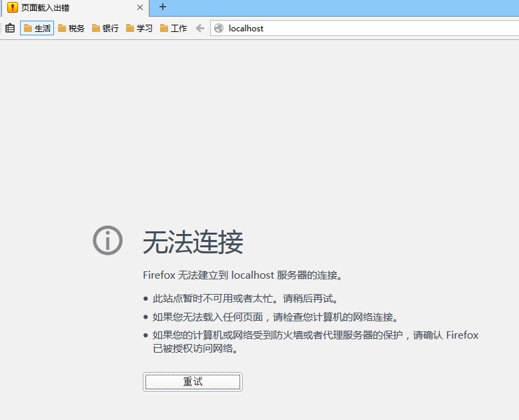Close the 页面载入出错 tab
This screenshot has height=420, width=519.
(139, 7)
